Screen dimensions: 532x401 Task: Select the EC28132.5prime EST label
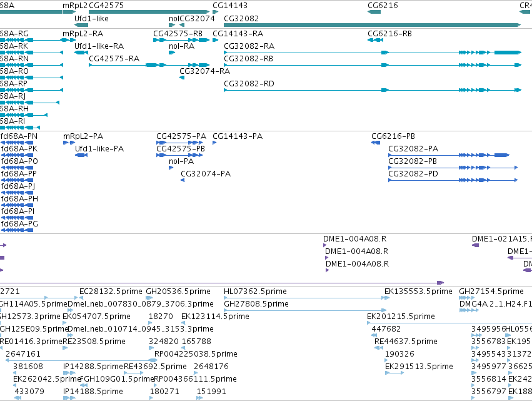pyautogui.click(x=111, y=292)
